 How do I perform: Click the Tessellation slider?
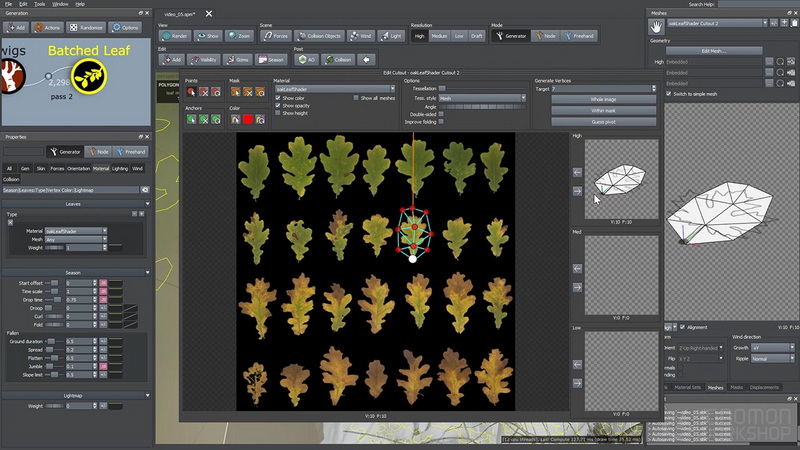[482, 88]
